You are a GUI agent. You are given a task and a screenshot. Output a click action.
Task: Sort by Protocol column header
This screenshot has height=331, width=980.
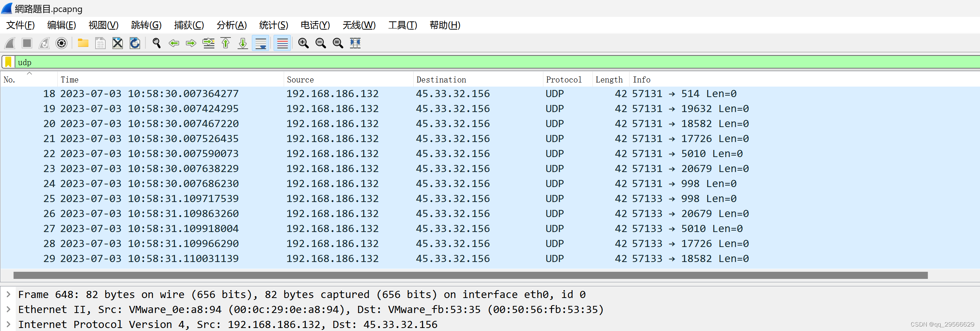pyautogui.click(x=568, y=79)
